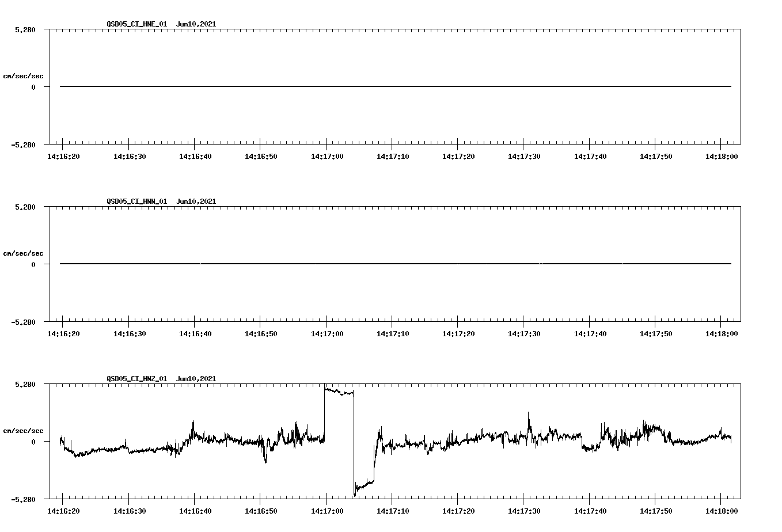
Task: Click the 0 axis label on HNN plot
Action: click(33, 264)
